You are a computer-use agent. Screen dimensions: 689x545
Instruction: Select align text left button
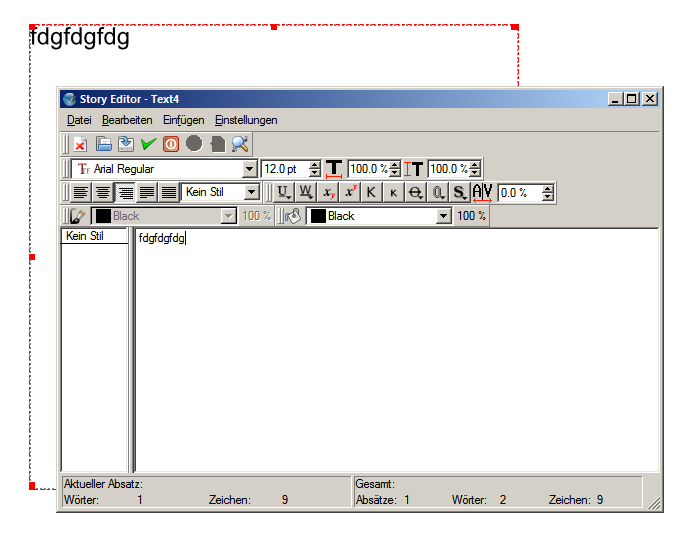[x=81, y=192]
